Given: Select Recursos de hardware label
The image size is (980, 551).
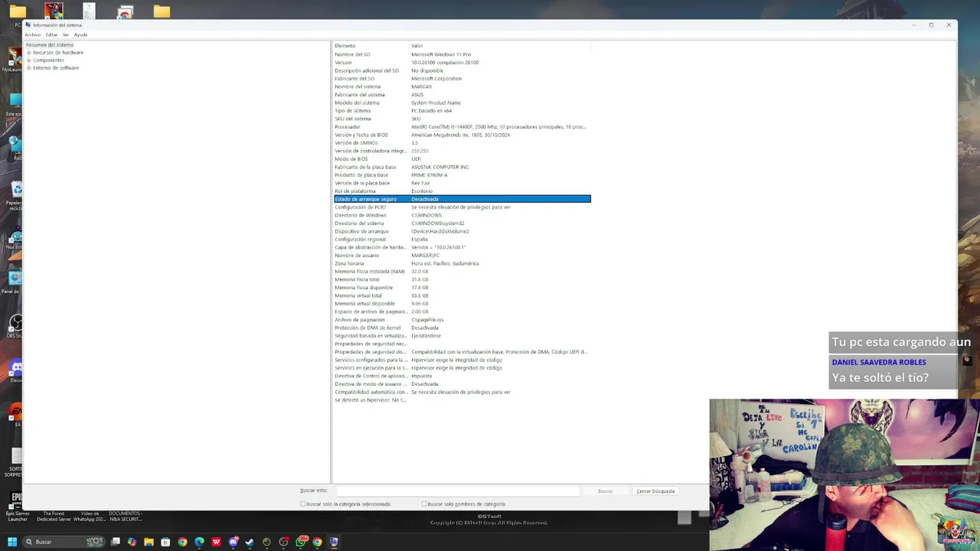Looking at the screenshot, I should pos(58,53).
